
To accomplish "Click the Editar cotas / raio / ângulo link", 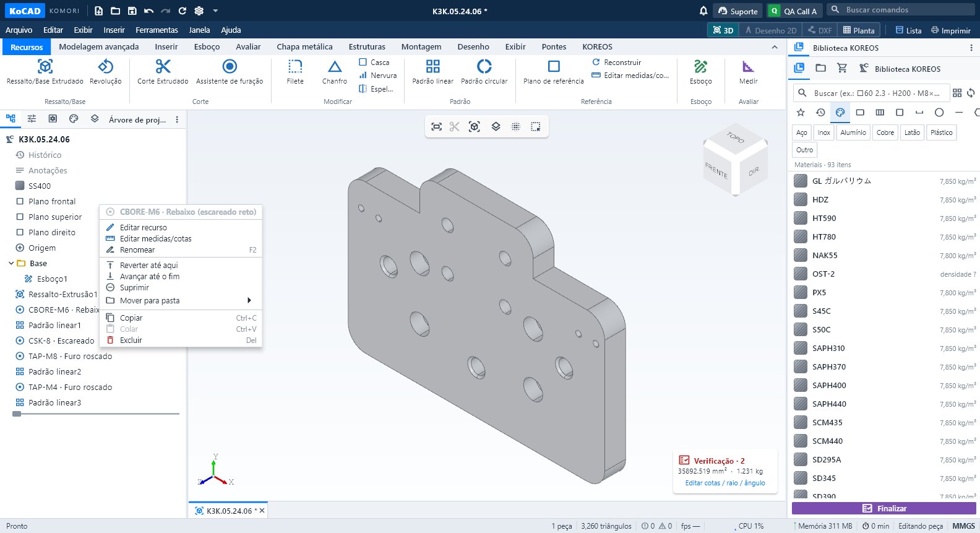I will click(x=725, y=483).
